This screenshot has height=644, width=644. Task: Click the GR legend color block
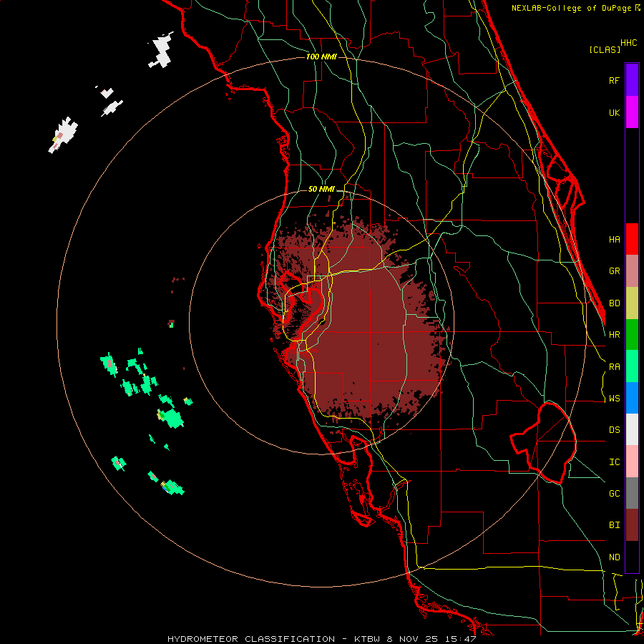(x=632, y=271)
